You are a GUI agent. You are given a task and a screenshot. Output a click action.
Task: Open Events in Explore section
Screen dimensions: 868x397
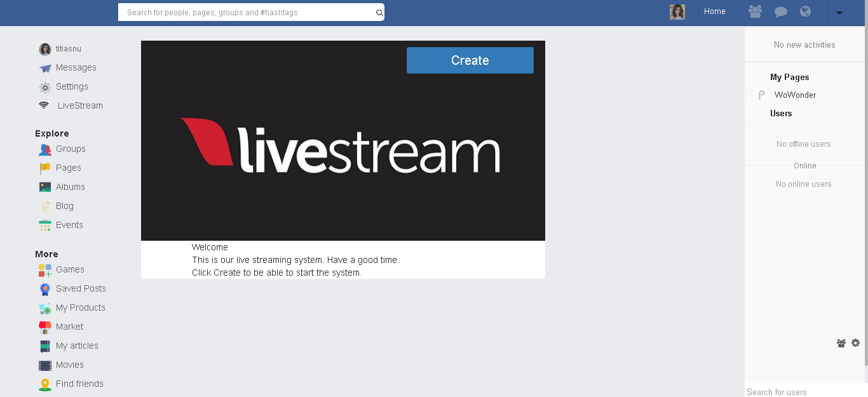tap(69, 225)
